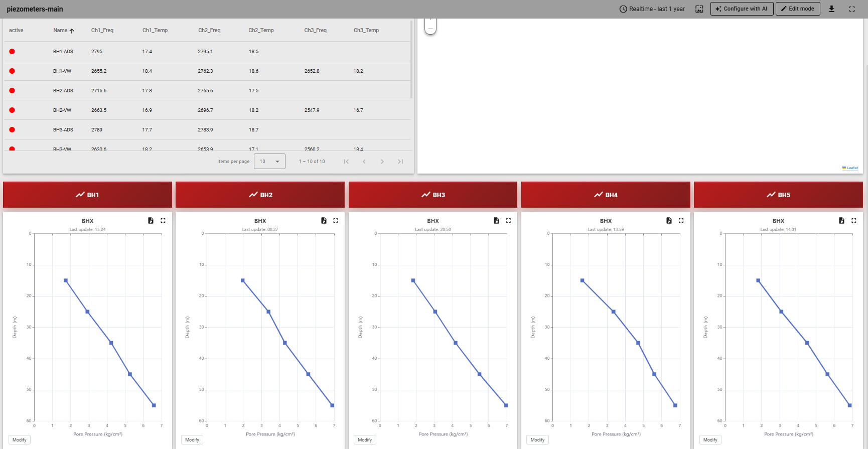
Task: Click deepest data point in BH1 chart
Action: (154, 405)
